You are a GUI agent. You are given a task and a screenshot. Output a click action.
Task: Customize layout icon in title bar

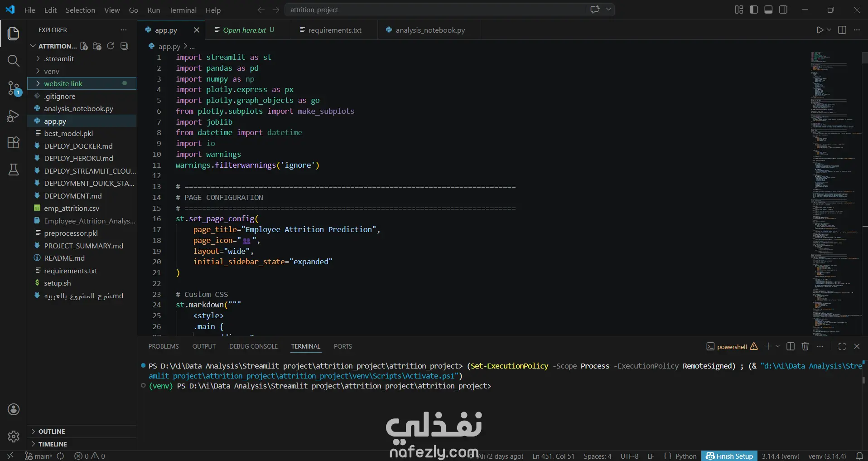coord(739,10)
